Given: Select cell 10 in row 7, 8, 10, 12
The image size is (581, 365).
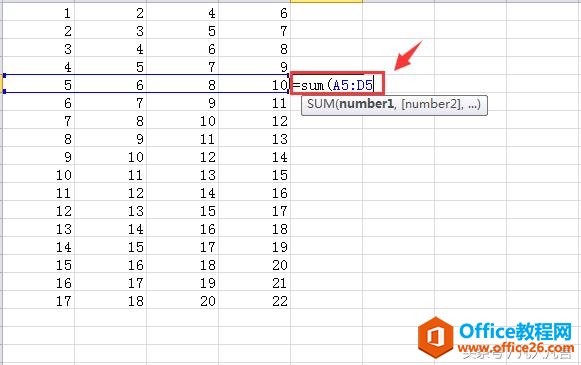Looking at the screenshot, I should 182,120.
